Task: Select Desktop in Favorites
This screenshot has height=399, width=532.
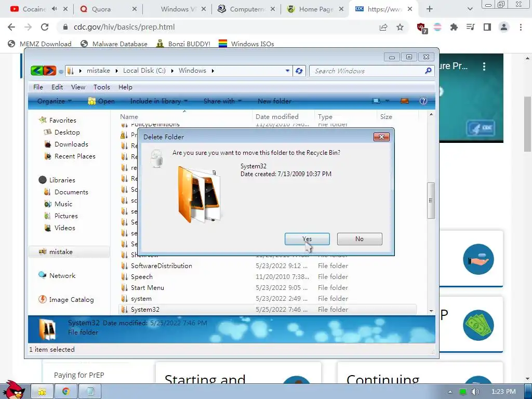Action: click(67, 132)
